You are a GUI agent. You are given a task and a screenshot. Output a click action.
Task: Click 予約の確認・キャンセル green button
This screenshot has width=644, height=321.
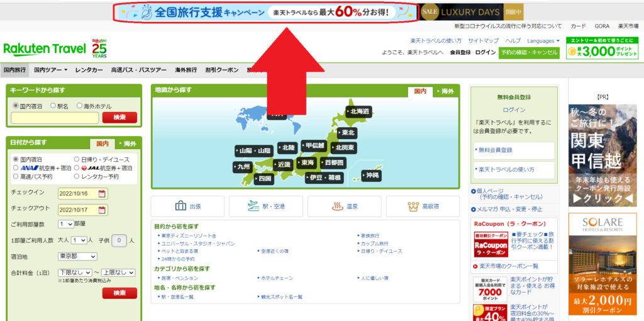point(529,53)
